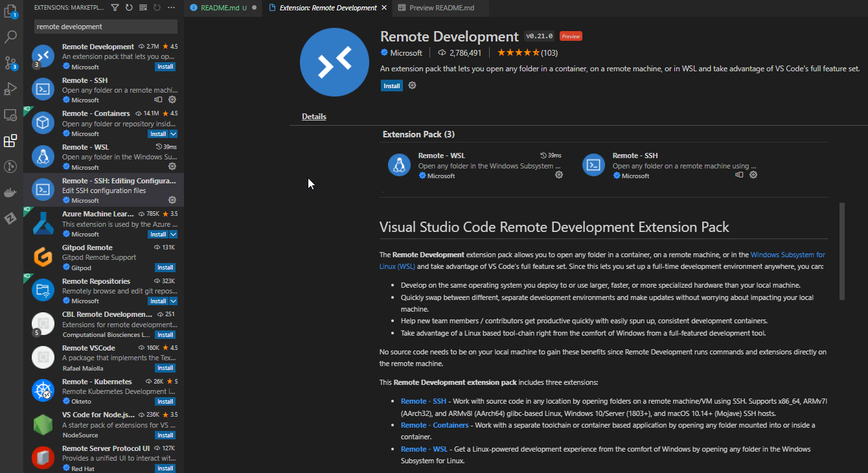The width and height of the screenshot is (868, 473).
Task: Follow the Remote - SSH bullet link
Action: coord(424,401)
